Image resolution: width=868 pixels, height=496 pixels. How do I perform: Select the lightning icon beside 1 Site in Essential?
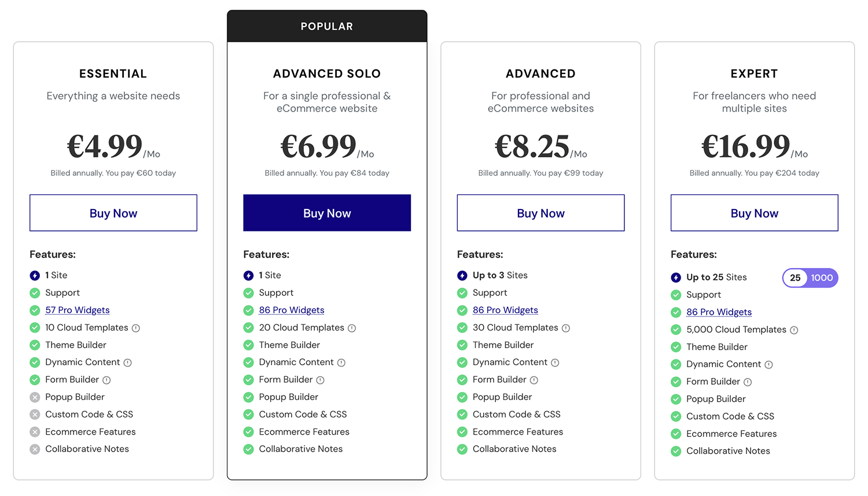[x=35, y=275]
